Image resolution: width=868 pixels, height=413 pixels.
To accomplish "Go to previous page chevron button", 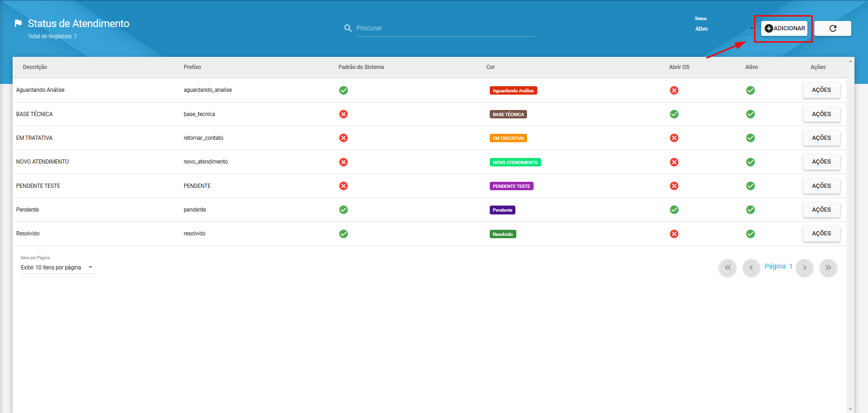I will coord(751,268).
